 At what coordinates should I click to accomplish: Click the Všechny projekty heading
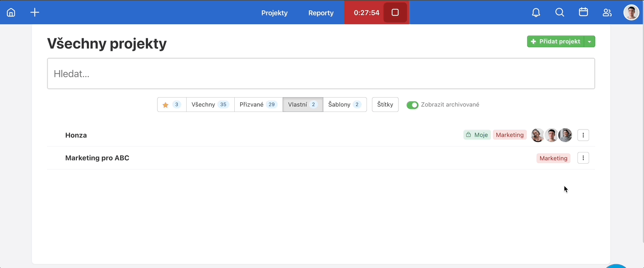[x=107, y=44]
